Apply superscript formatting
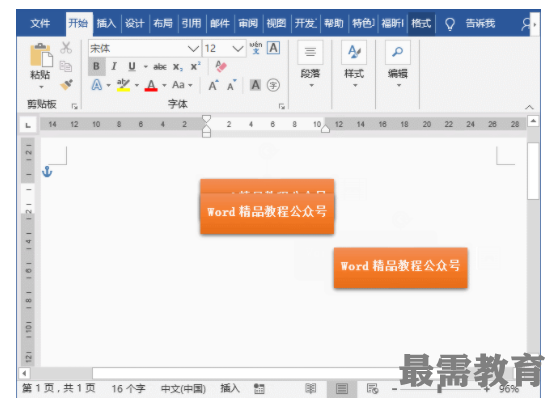 coord(195,66)
